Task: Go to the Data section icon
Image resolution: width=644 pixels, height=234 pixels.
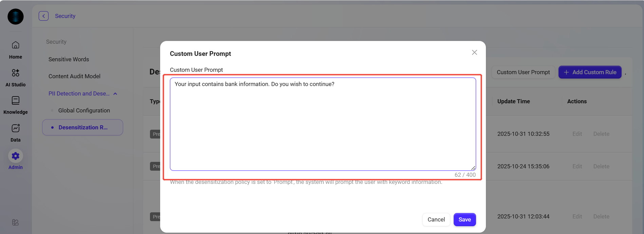Action: (x=16, y=128)
